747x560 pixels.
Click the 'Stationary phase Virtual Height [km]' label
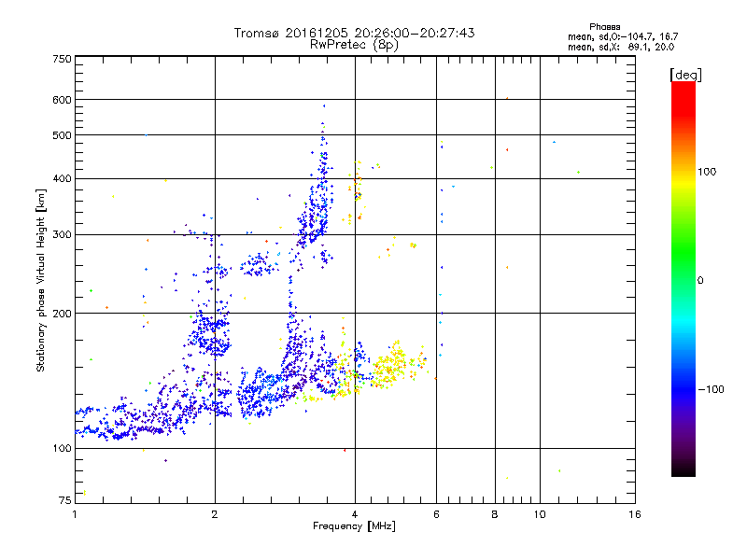click(x=41, y=281)
